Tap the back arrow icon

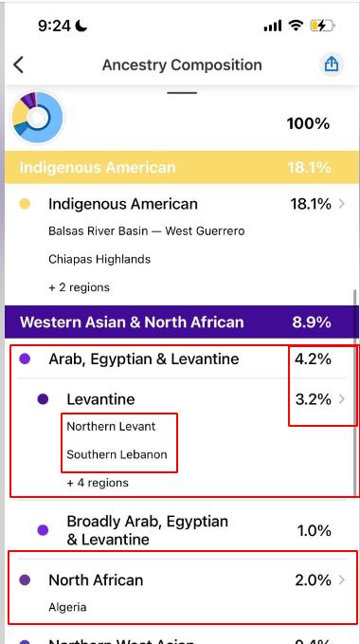(x=18, y=64)
